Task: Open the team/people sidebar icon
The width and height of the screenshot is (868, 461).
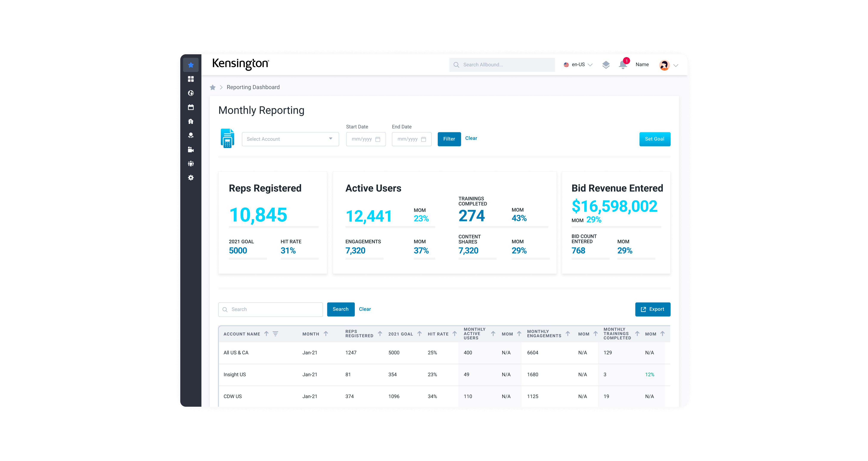Action: coord(191,164)
